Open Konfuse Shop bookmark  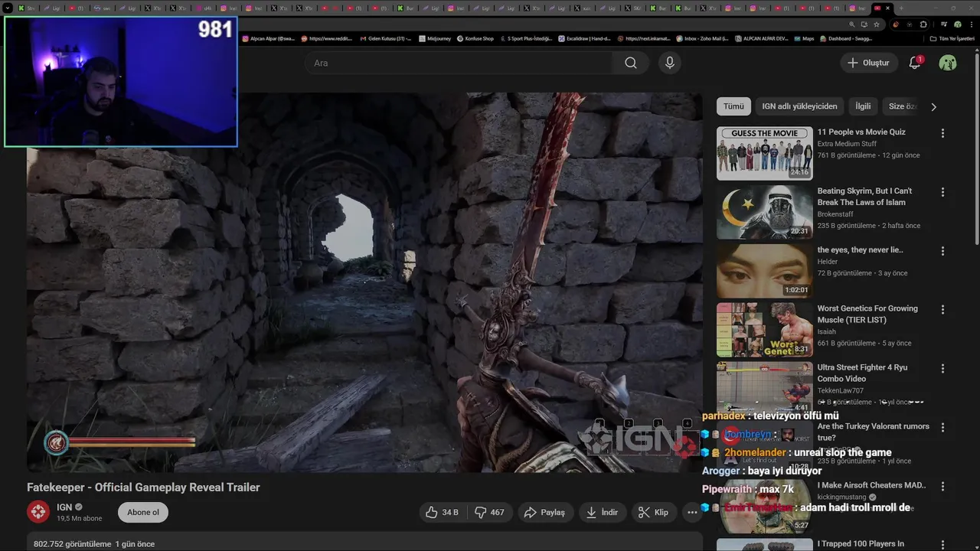click(x=475, y=38)
